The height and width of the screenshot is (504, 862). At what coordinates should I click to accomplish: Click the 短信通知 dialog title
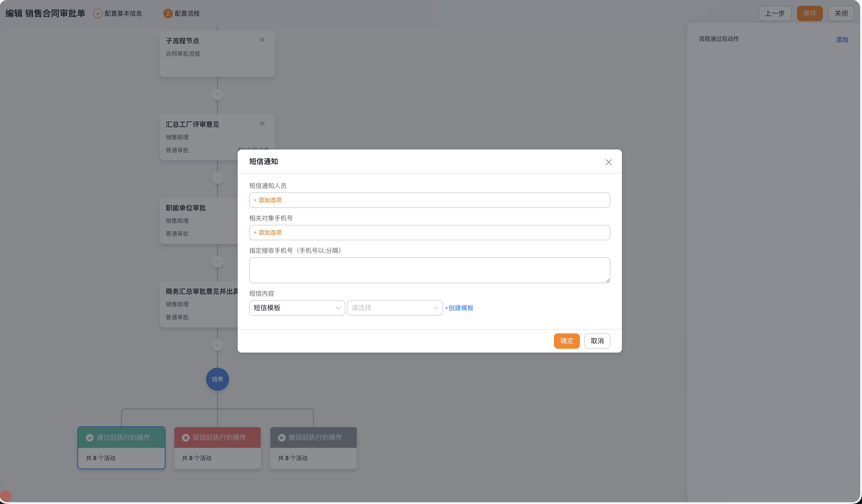click(263, 161)
